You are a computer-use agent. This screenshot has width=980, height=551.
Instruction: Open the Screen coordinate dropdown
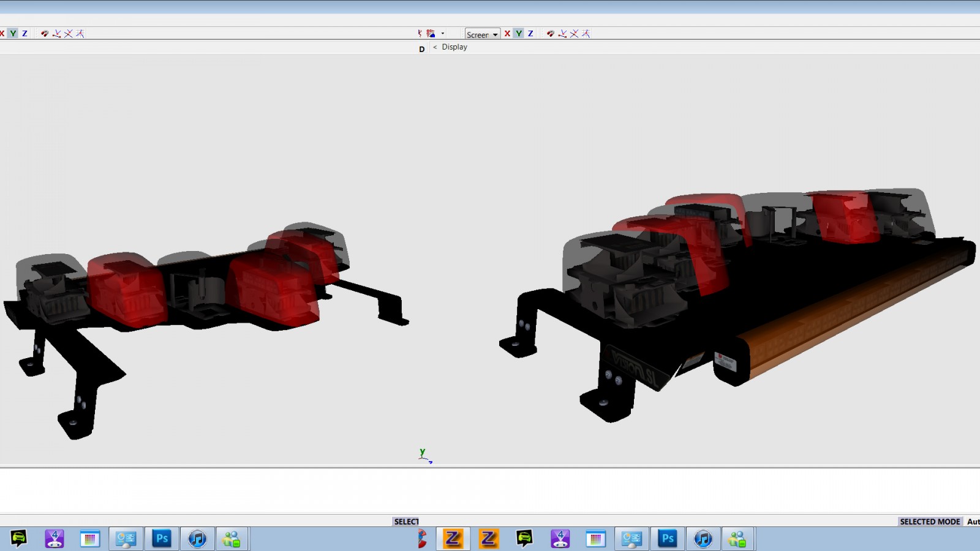pyautogui.click(x=483, y=34)
